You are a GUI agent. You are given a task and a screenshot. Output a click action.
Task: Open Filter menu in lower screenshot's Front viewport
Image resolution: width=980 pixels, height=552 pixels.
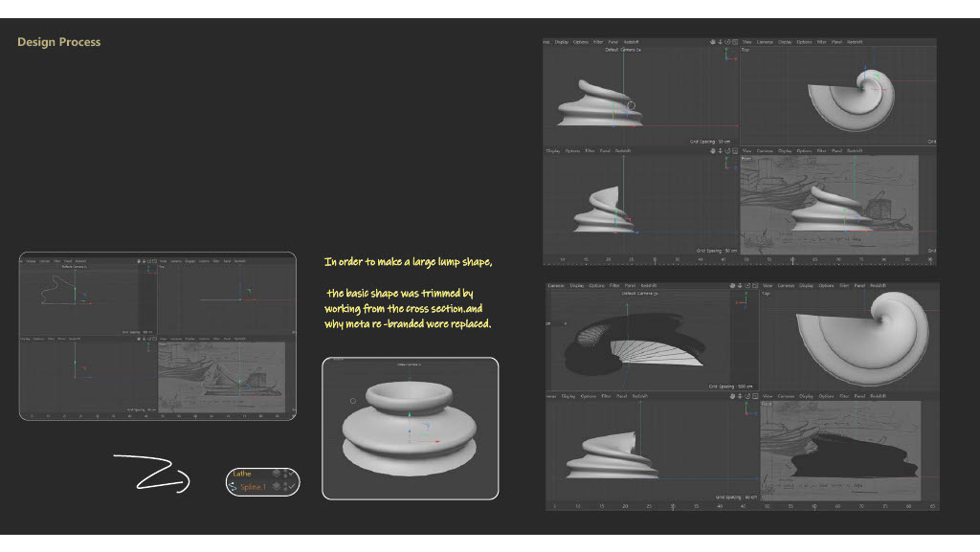point(844,396)
